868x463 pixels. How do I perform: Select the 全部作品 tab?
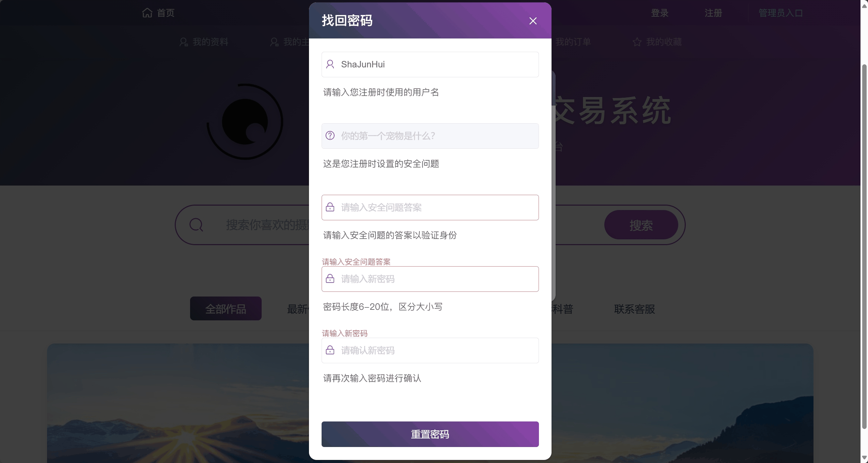tap(226, 308)
